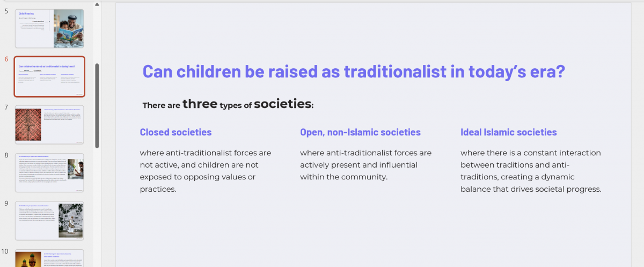Screen dimensions: 644x267
Task: Select the highlighted slide 6 thumbnail
Action: pos(49,76)
